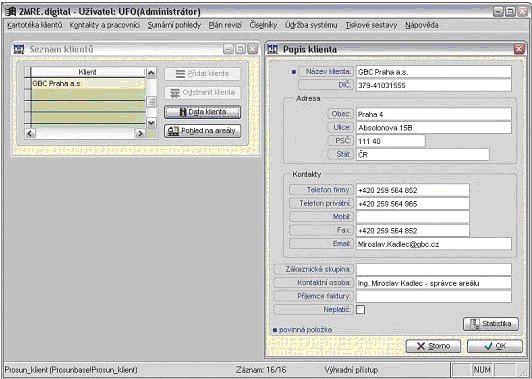Image resolution: width=532 pixels, height=379 pixels.
Task: Open the Kontakty a pracovníci menu
Action: (104, 25)
